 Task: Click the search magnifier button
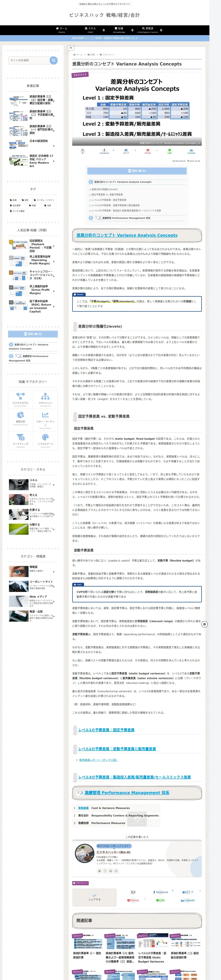[53, 60]
